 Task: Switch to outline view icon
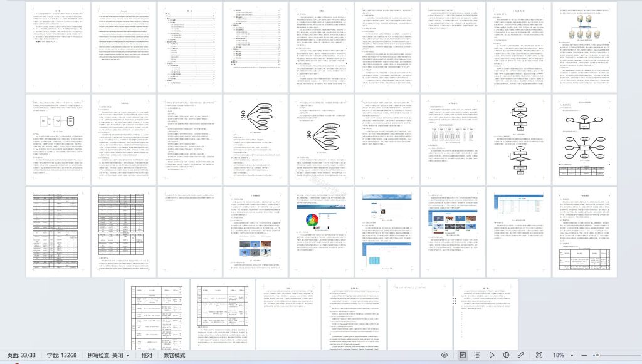click(477, 355)
